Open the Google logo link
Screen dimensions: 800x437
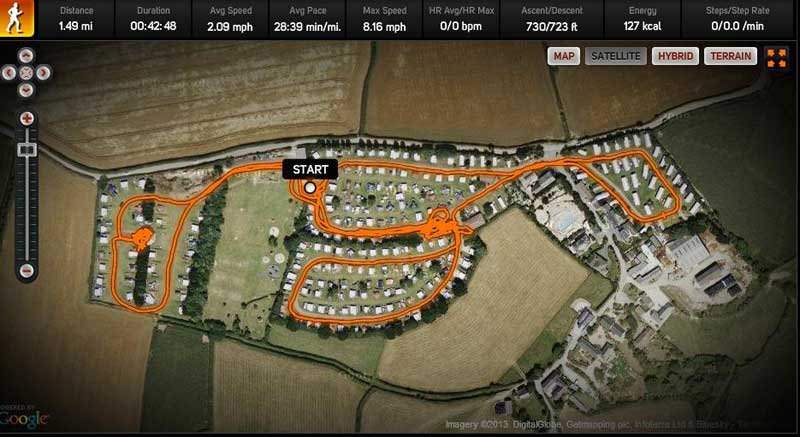point(24,418)
